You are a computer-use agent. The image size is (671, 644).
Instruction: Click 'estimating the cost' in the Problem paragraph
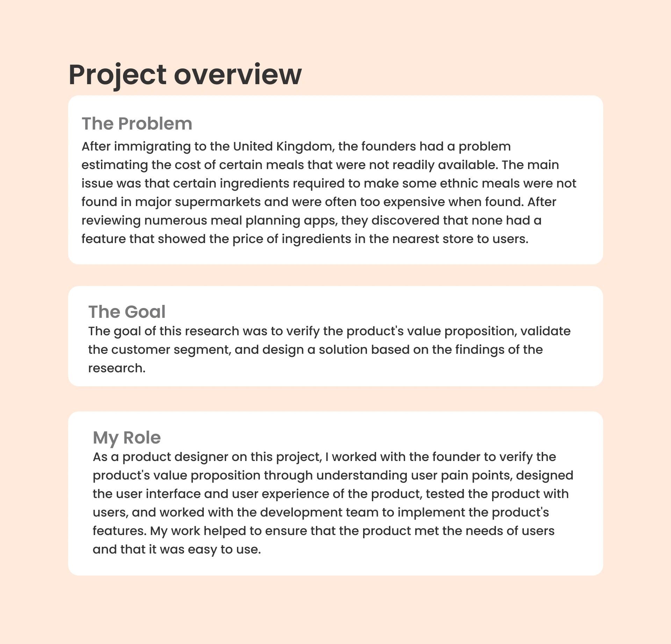pyautogui.click(x=141, y=165)
